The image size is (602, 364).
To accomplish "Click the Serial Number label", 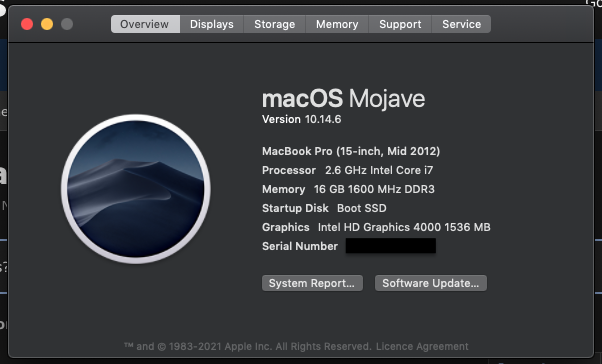I will tap(300, 246).
